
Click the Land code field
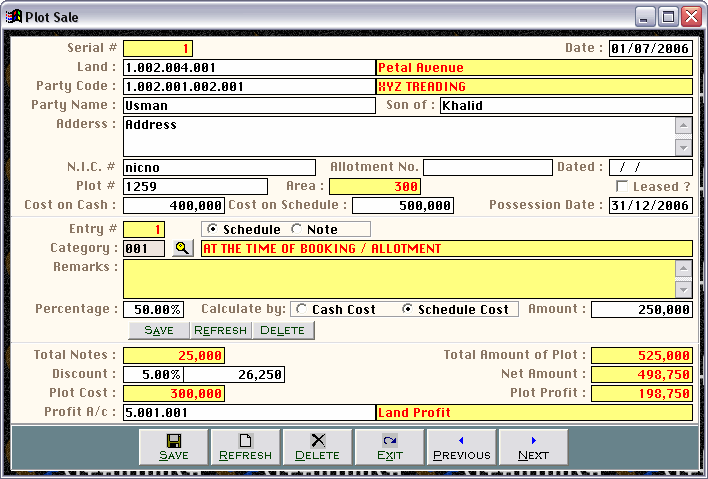[x=249, y=67]
